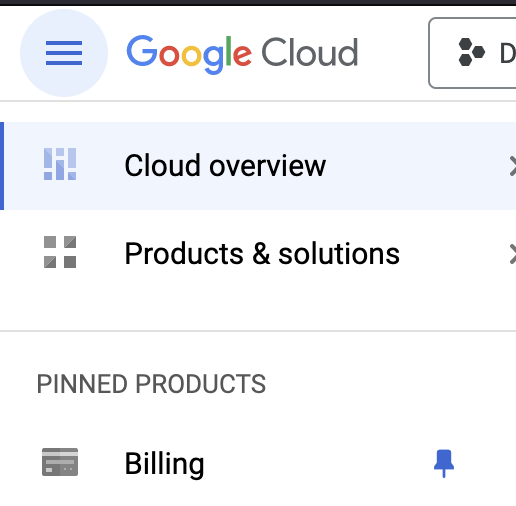Open the Billing page link

click(x=164, y=464)
